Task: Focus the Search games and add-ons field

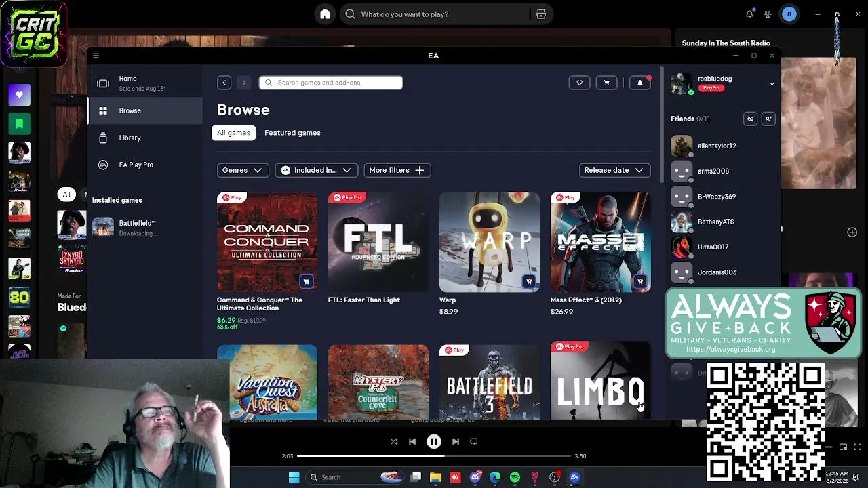Action: click(x=330, y=83)
